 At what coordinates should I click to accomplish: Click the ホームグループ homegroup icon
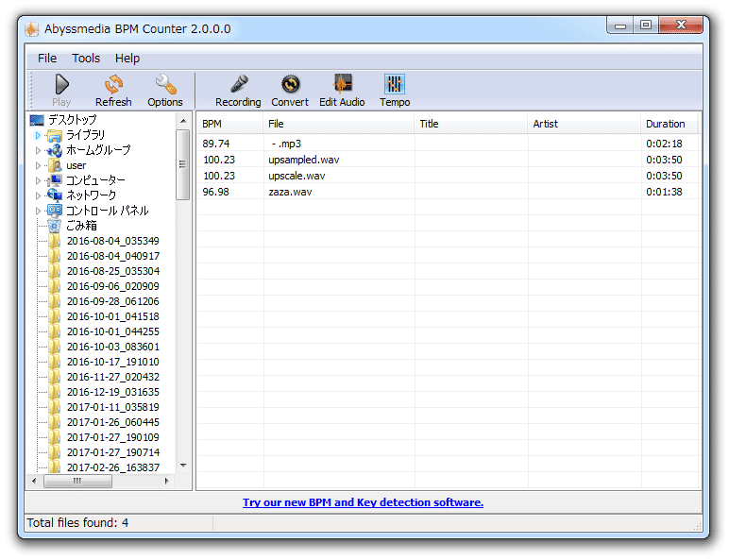point(55,150)
